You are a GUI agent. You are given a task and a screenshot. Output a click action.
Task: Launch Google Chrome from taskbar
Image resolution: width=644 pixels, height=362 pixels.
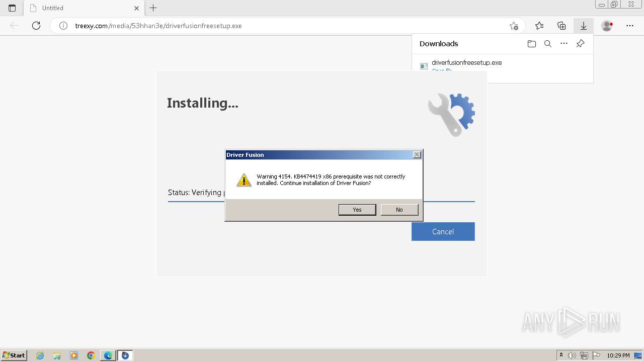[91, 355]
